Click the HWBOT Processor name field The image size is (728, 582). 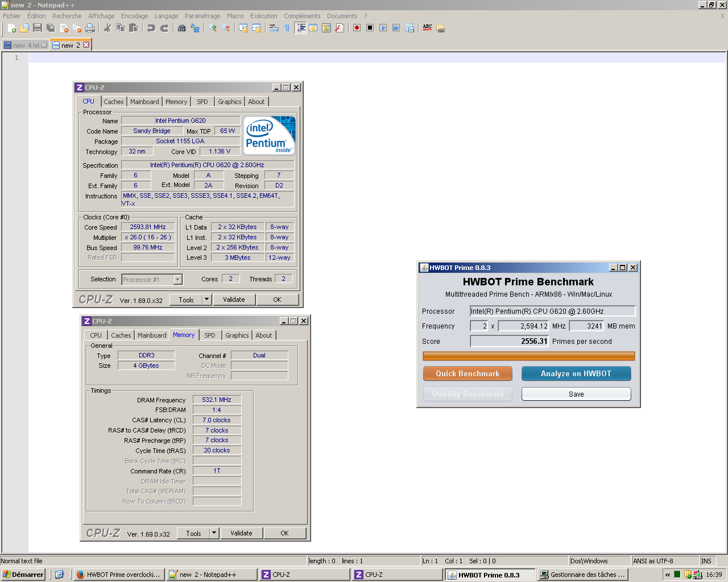pos(552,311)
